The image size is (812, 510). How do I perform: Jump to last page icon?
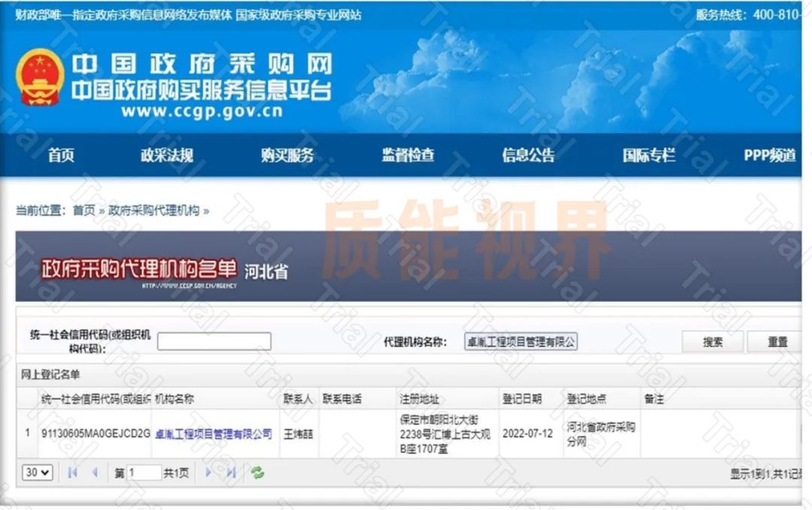[231, 472]
